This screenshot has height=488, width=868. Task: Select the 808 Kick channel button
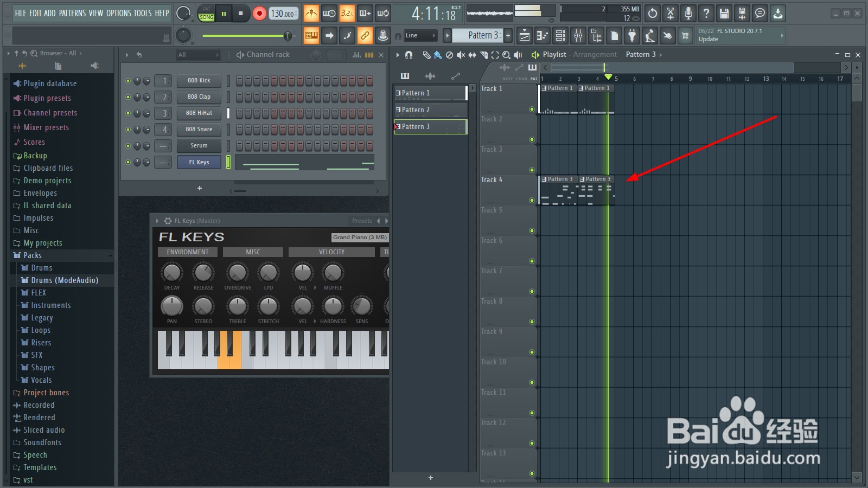click(199, 81)
